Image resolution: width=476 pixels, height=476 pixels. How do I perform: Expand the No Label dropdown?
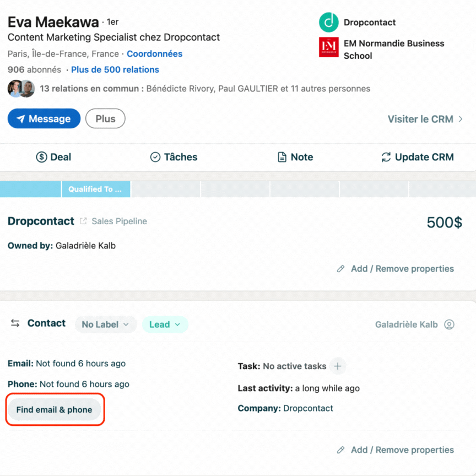pyautogui.click(x=105, y=324)
